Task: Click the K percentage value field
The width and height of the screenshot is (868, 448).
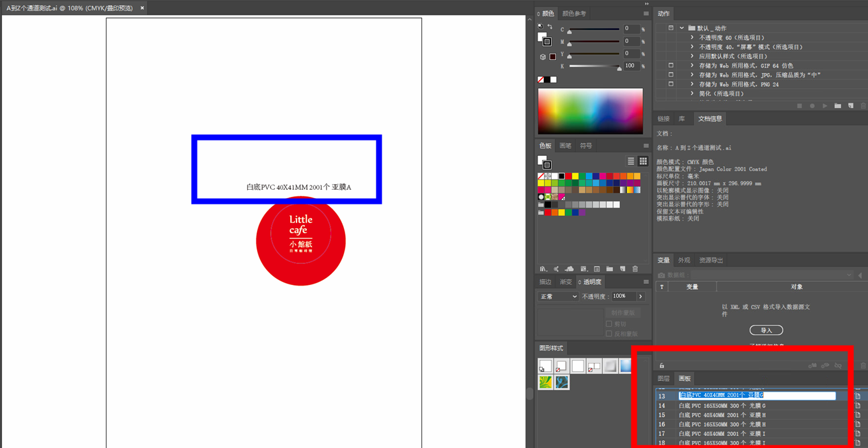Action: coord(631,66)
